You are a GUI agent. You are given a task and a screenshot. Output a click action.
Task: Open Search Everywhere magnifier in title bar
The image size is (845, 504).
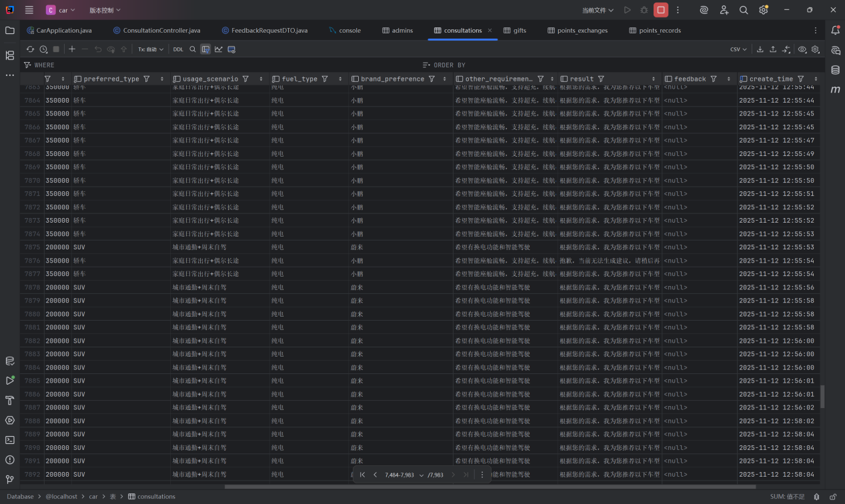click(x=744, y=10)
